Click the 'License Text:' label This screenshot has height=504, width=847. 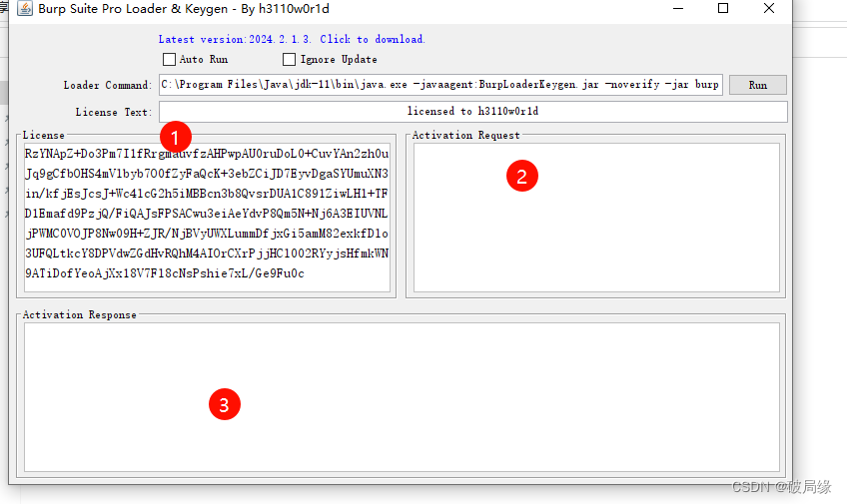(114, 112)
